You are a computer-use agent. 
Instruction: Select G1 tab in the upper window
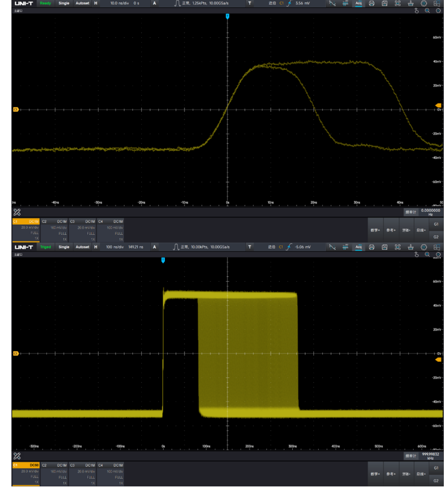(436, 224)
